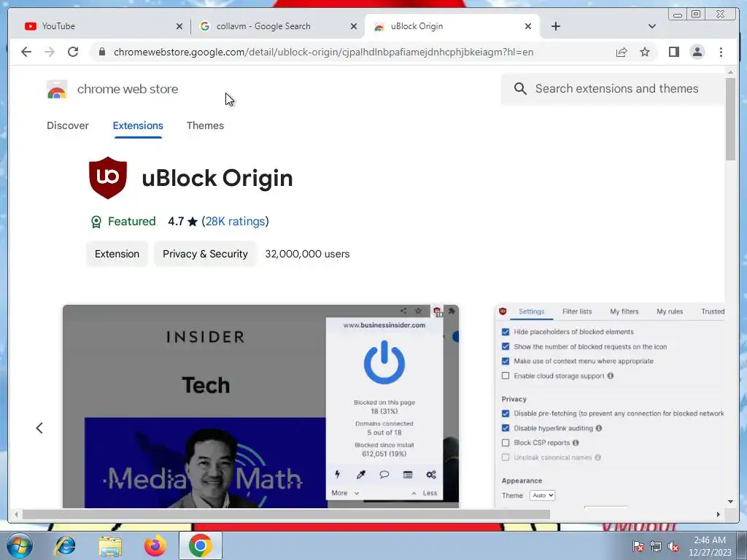The image size is (747, 560).
Task: Enable cloud storage support checkbox
Action: 506,376
